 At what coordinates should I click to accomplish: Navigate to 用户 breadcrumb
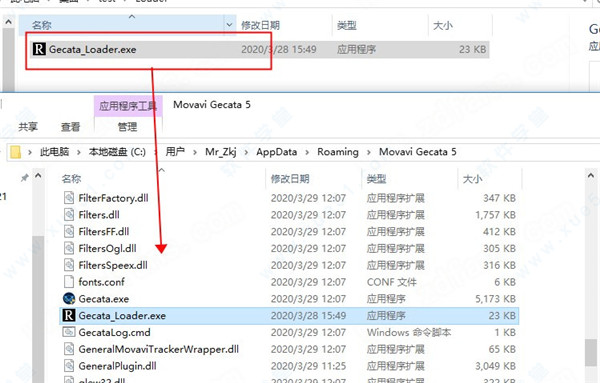(175, 152)
